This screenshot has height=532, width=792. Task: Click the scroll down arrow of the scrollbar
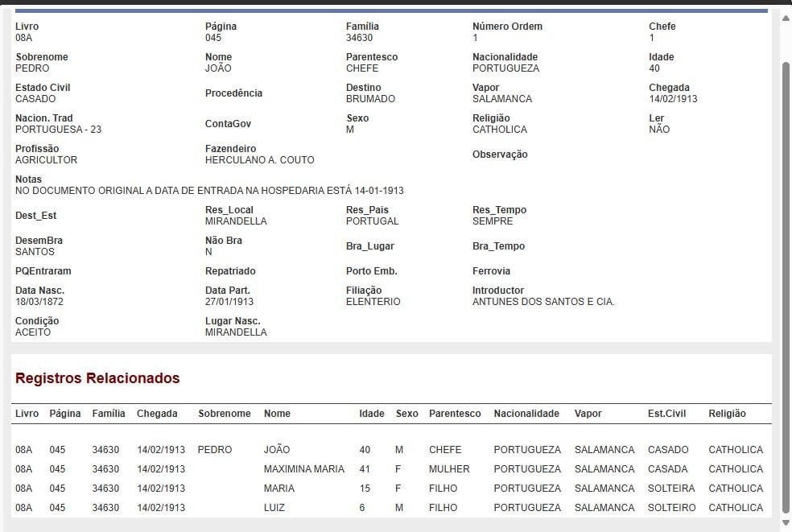tap(786, 523)
